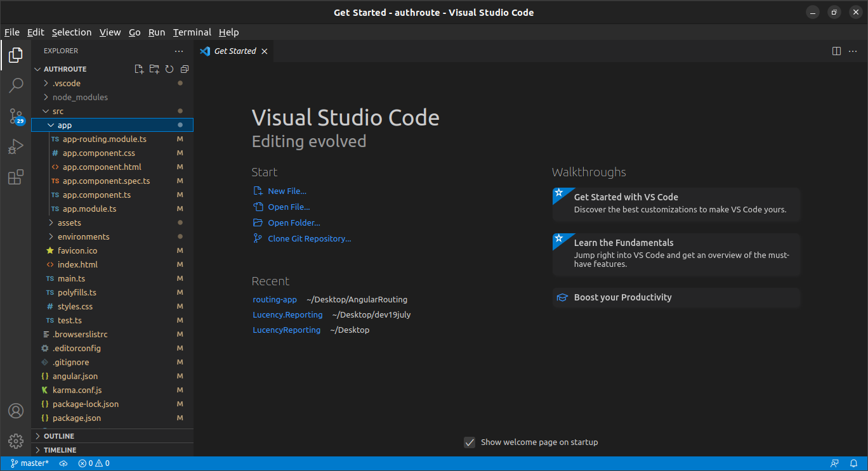Click the Open Folder... link
Viewport: 868px width, 471px height.
click(294, 223)
